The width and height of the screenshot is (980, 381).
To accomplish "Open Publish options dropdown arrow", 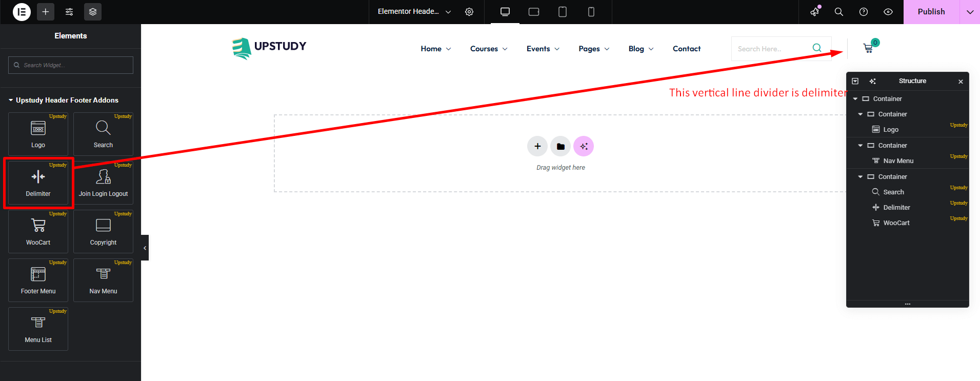I will coord(970,12).
